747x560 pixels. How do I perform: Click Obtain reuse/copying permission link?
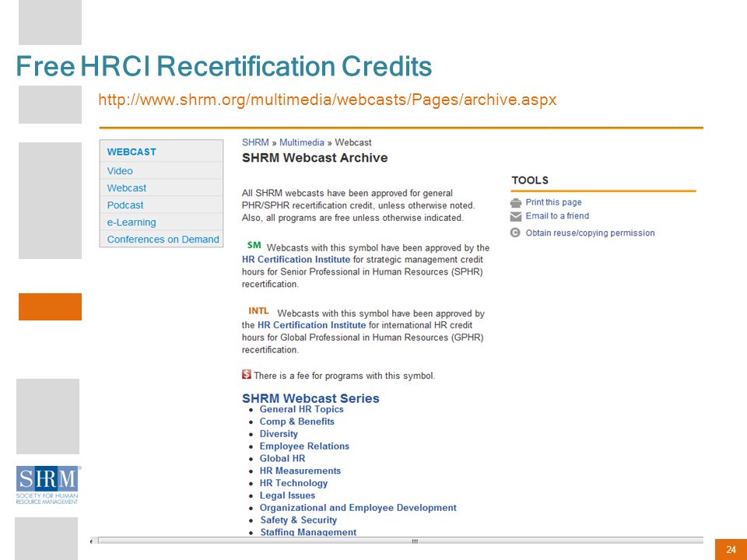pos(591,233)
